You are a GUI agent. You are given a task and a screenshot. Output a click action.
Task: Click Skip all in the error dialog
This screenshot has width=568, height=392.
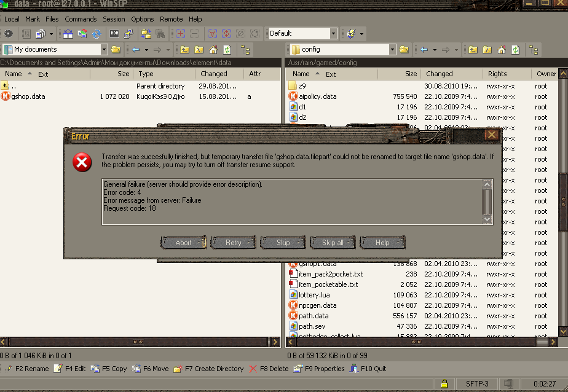[333, 243]
